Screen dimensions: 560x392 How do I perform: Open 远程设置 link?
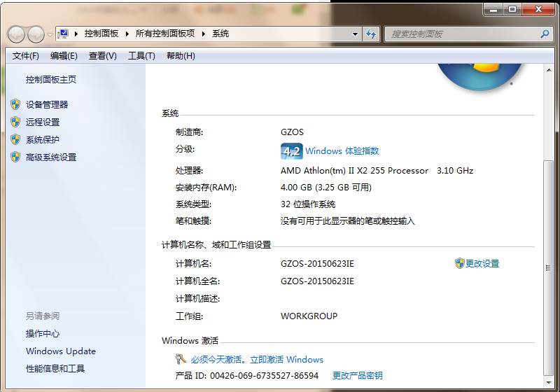43,122
